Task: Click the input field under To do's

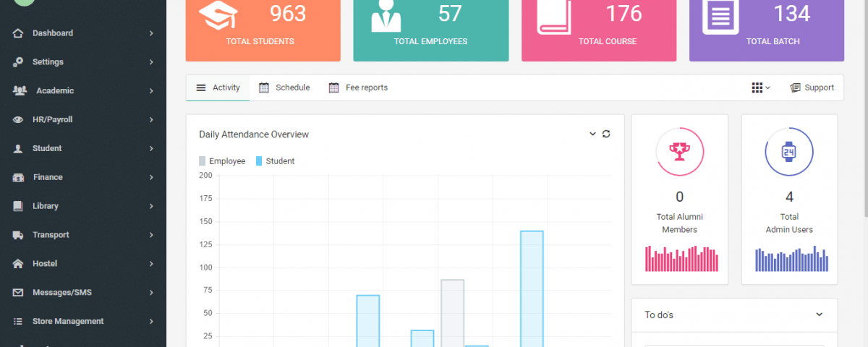Action: click(x=734, y=346)
